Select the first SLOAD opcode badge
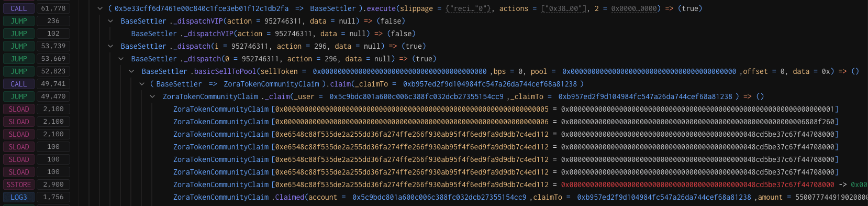 [x=19, y=109]
